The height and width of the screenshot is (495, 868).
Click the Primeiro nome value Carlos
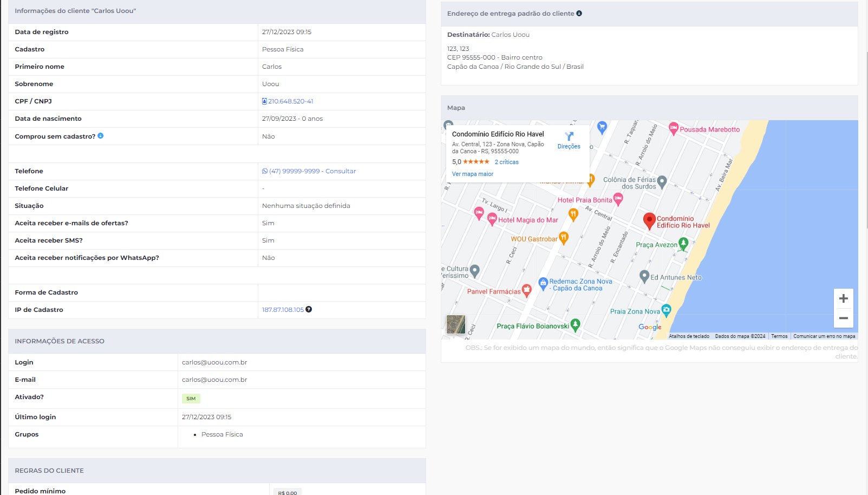pos(272,67)
